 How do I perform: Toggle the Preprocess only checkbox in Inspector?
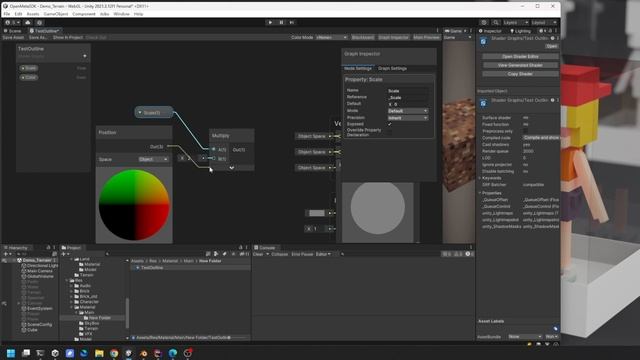[x=525, y=131]
